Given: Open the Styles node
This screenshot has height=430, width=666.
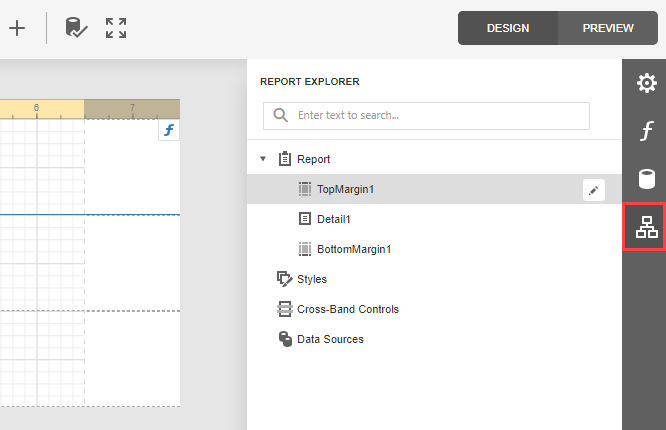Looking at the screenshot, I should 311,279.
